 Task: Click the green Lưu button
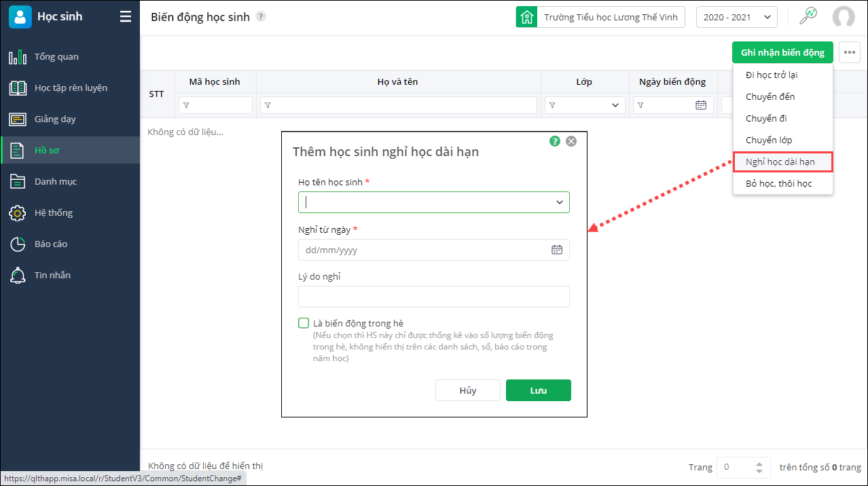538,390
